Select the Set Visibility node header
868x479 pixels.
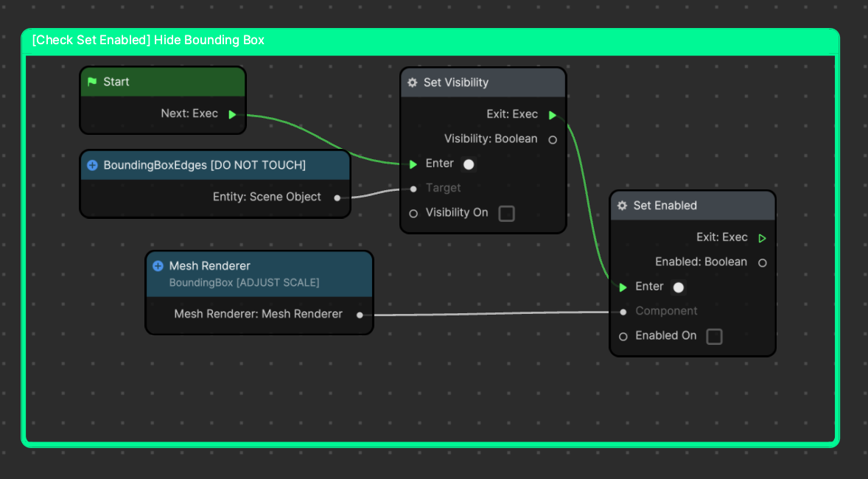(483, 83)
